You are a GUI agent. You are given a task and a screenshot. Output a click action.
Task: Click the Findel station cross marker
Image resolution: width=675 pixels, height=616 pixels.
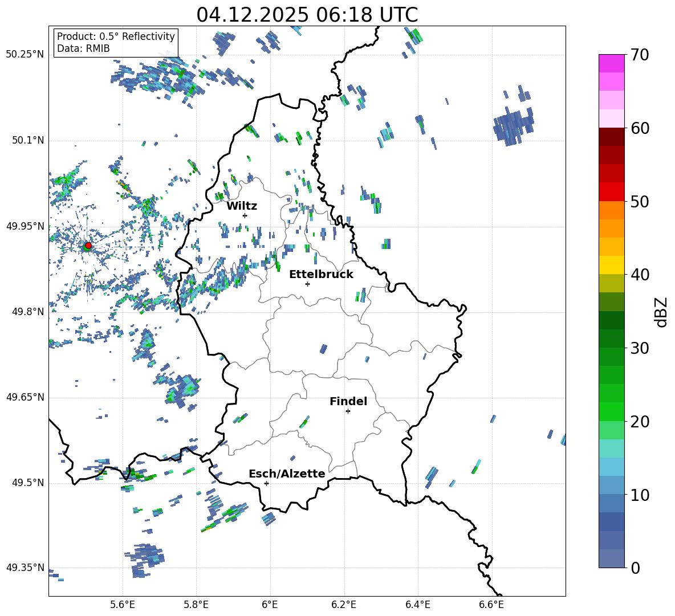click(348, 411)
